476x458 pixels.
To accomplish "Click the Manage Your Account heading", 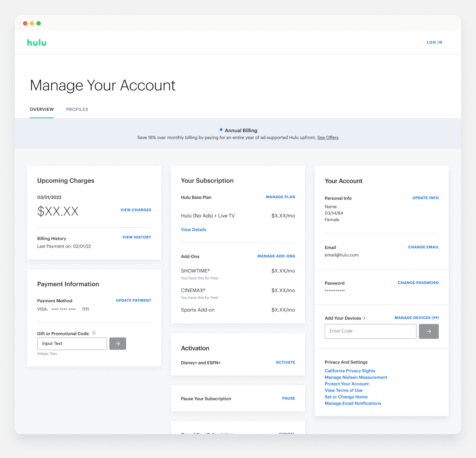I will point(103,86).
